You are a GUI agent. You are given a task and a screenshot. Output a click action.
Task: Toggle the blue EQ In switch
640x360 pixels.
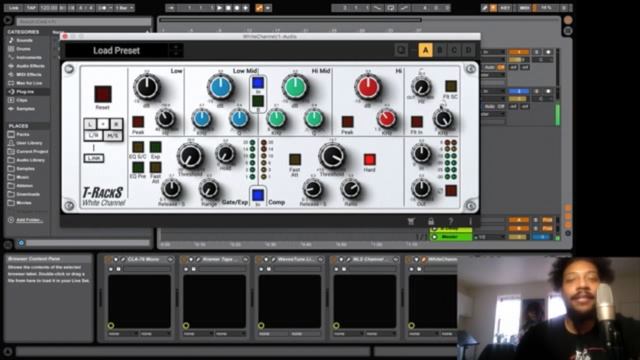(x=258, y=83)
